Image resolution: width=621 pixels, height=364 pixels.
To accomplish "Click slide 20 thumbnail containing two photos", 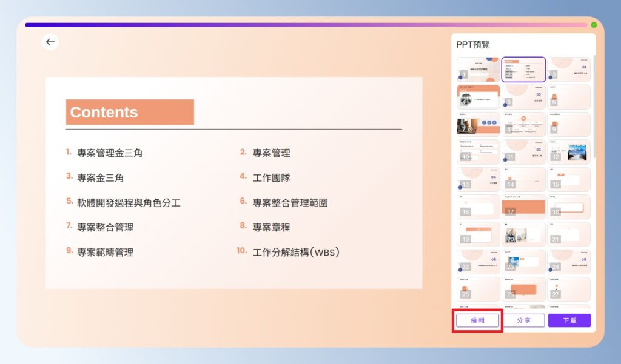I will 523,233.
